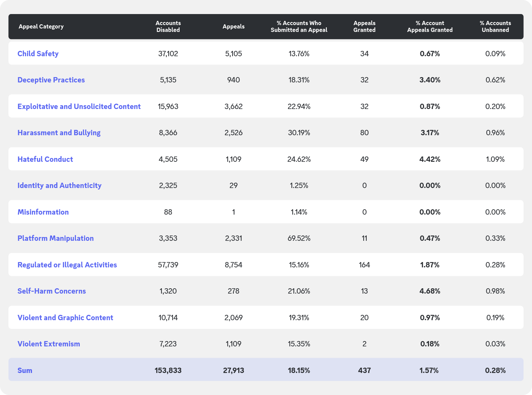Select the Violent Extremism link
The width and height of the screenshot is (532, 395).
click(x=49, y=344)
